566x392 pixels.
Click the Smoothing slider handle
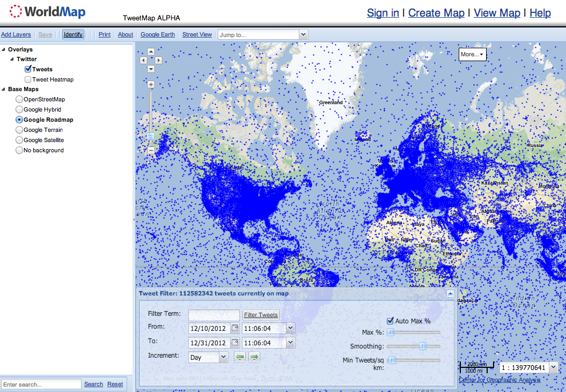(422, 346)
